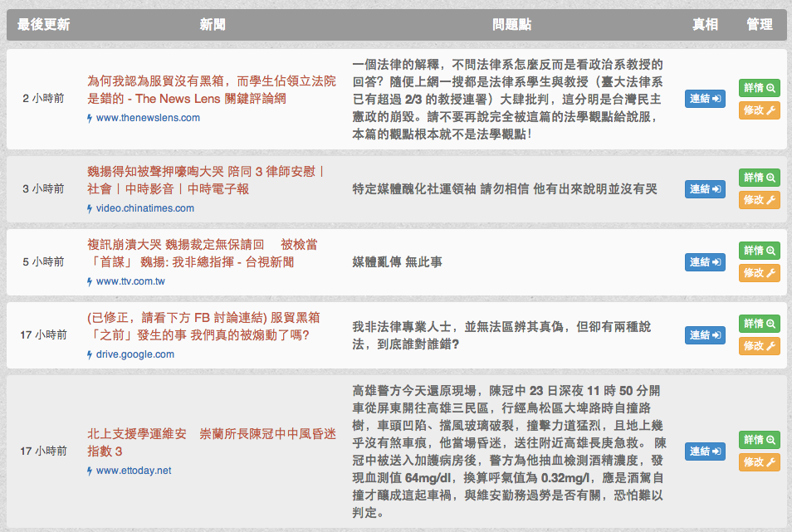This screenshot has height=532, width=792.
Task: Click 連結 button for ettoday.net row
Action: pos(705,451)
